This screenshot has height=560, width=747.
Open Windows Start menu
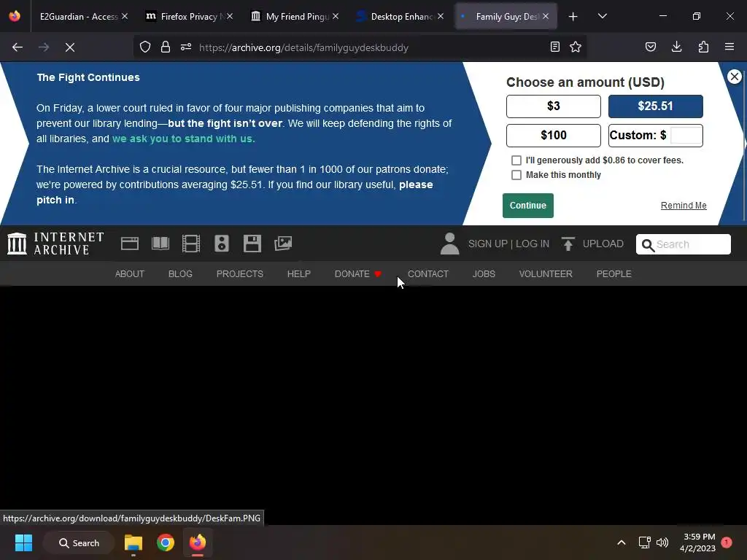click(x=23, y=542)
